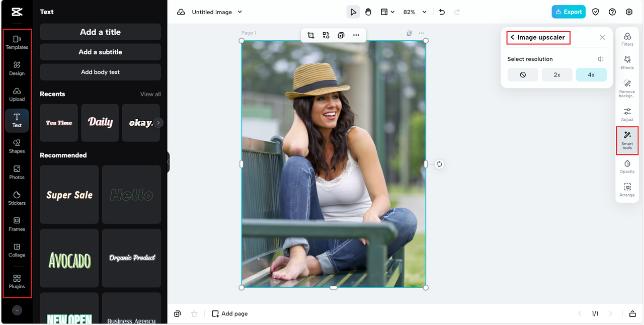
Task: Click Add body text button
Action: [100, 72]
